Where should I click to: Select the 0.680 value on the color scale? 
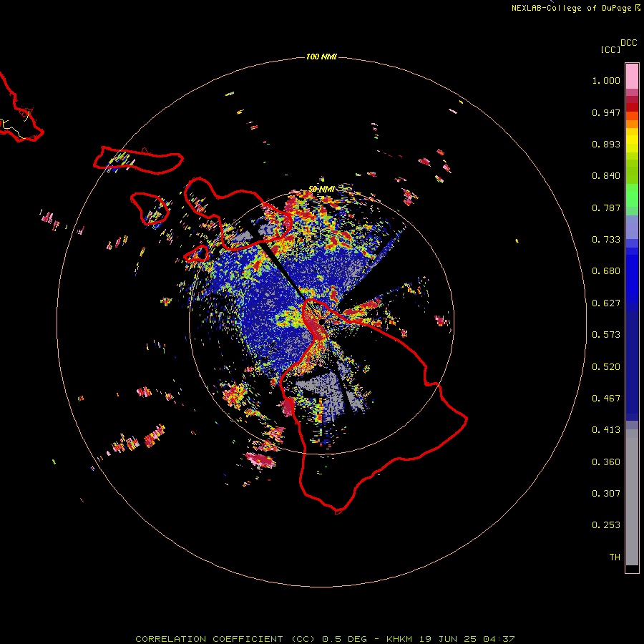point(606,271)
